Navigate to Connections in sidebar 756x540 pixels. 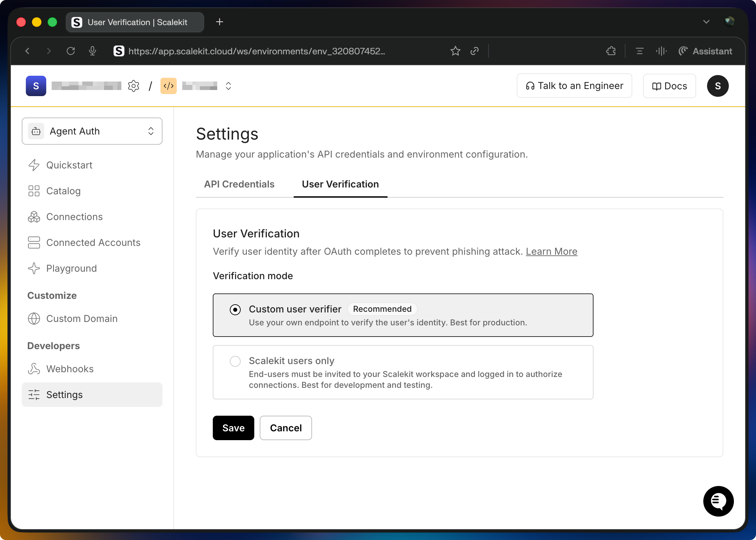(x=74, y=217)
